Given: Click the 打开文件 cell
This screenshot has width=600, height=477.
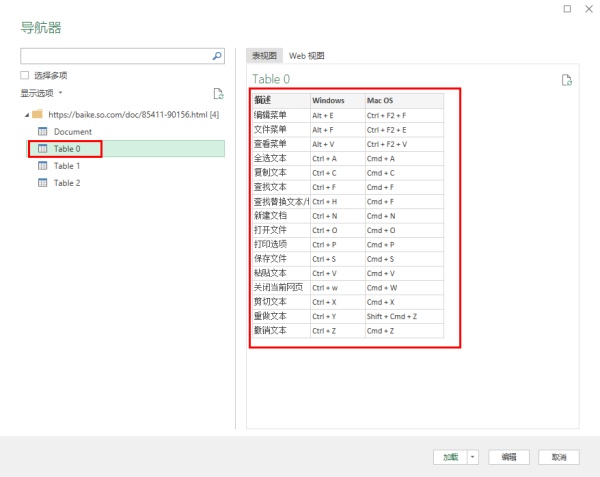Looking at the screenshot, I should point(281,230).
